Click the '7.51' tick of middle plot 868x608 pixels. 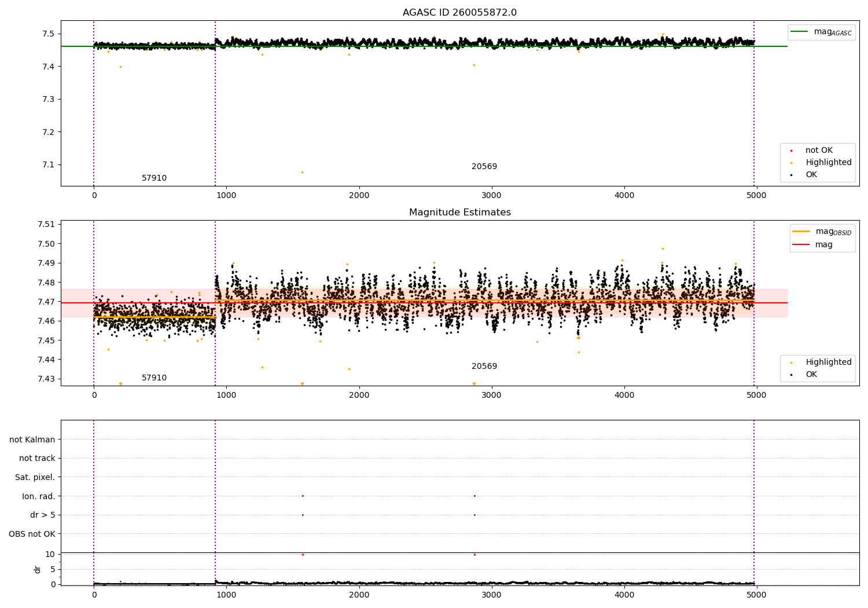[x=46, y=225]
